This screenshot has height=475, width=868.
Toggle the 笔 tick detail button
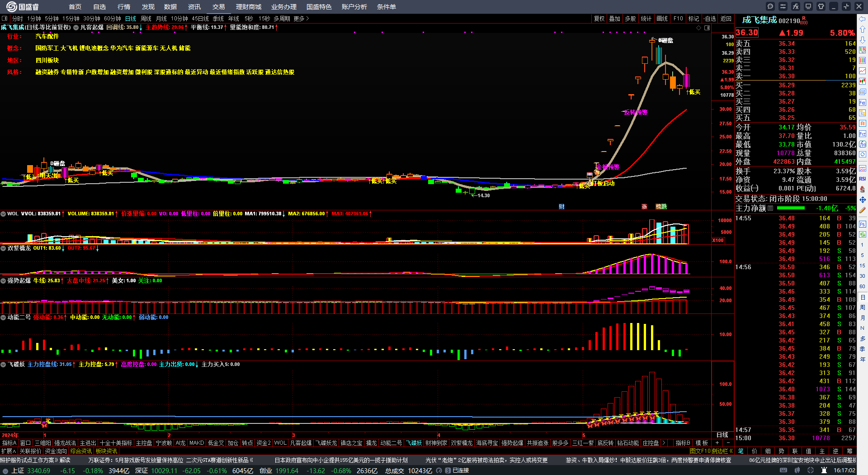click(741, 451)
